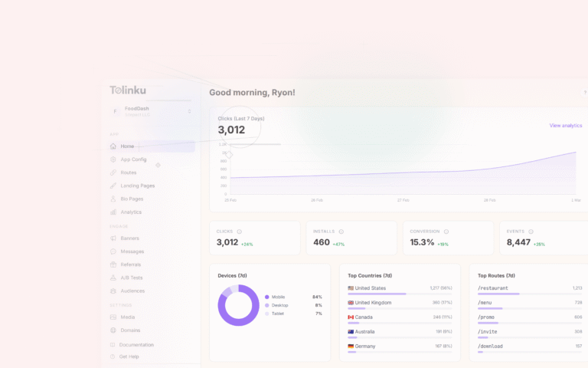This screenshot has height=368, width=588.
Task: Select the Desktop legend color dot
Action: [267, 305]
